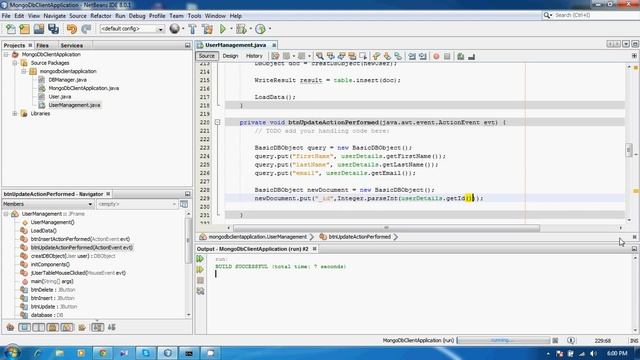Click the Navigator vertical scrollbar thumb
The width and height of the screenshot is (640, 360).
[188, 240]
